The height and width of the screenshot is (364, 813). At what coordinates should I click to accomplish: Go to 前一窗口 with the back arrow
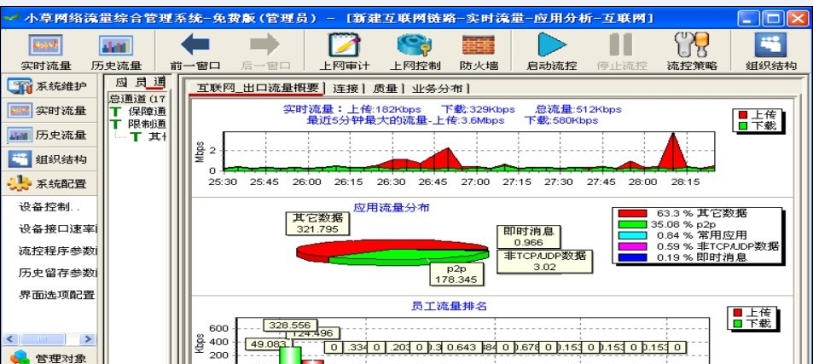pos(195,52)
